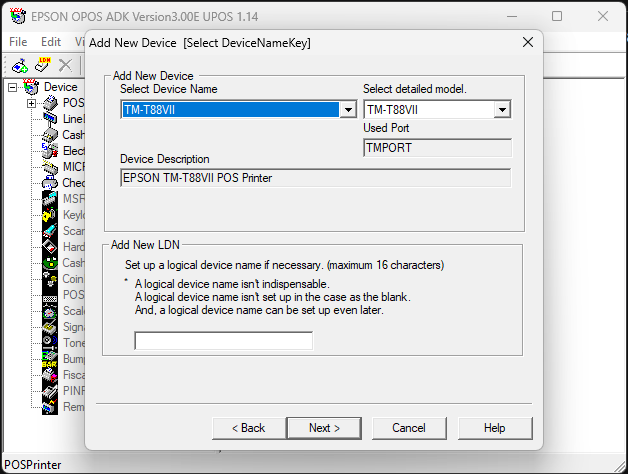Select the Rem remote order display icon
Viewport: 628px width, 474px height.
click(x=50, y=407)
